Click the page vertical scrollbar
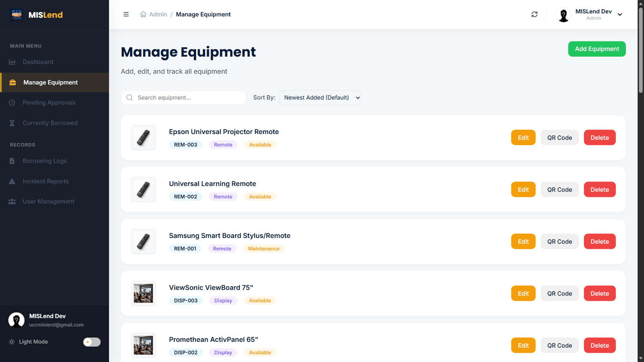Image resolution: width=644 pixels, height=362 pixels. (641, 50)
